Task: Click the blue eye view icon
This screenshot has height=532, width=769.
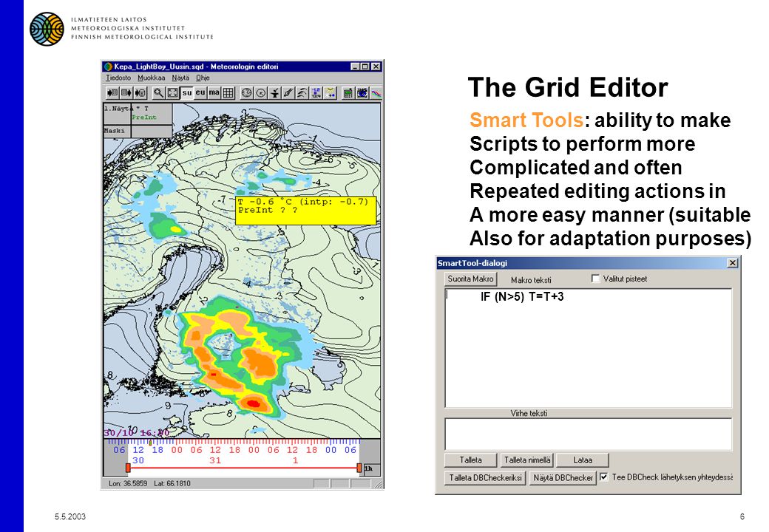Action: (362, 92)
